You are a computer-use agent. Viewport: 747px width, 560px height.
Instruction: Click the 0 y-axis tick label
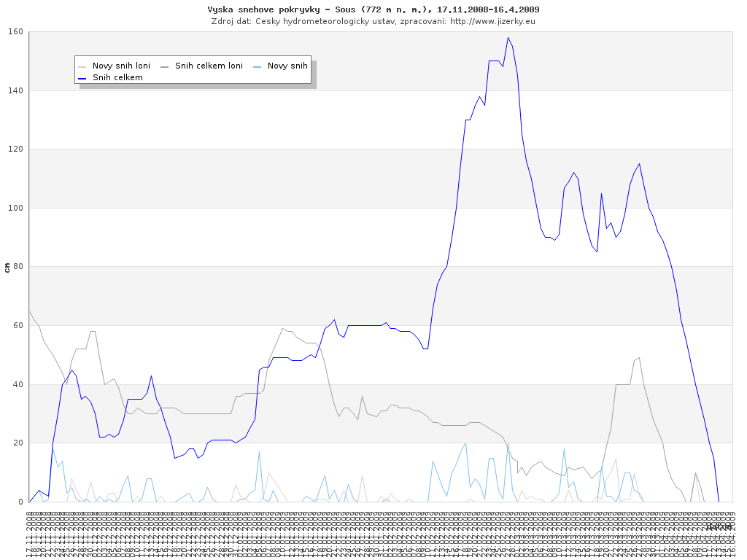coord(20,502)
